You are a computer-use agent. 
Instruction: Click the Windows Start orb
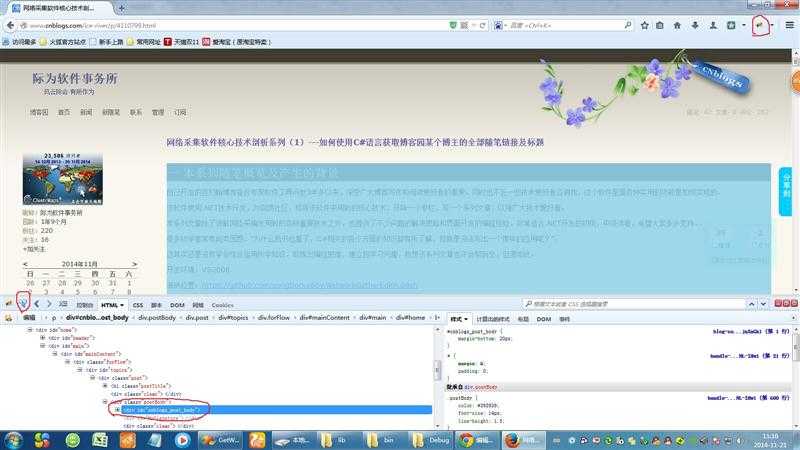tap(13, 440)
